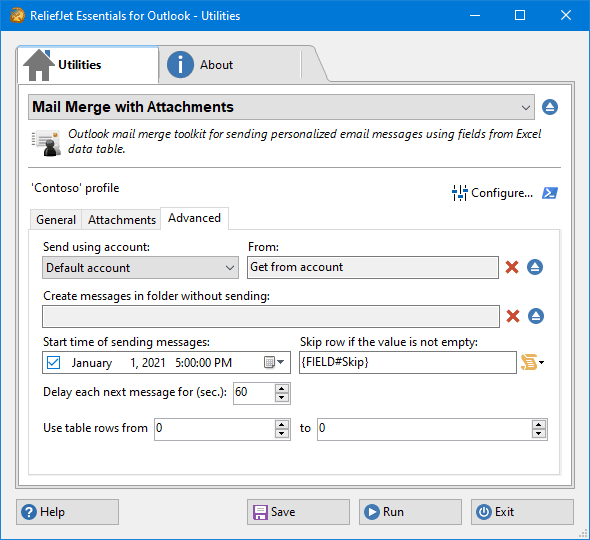Decrease Use table rows from value

pyautogui.click(x=281, y=434)
